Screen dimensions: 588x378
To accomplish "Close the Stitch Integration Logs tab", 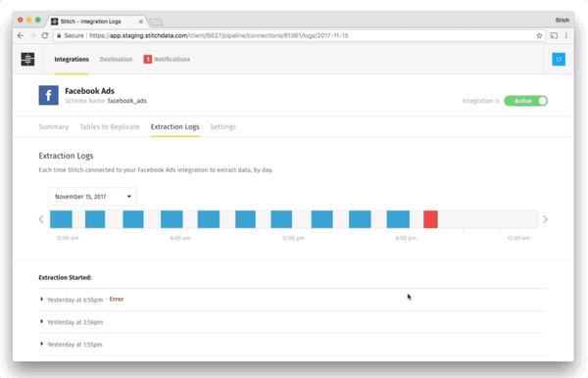I will tap(140, 22).
